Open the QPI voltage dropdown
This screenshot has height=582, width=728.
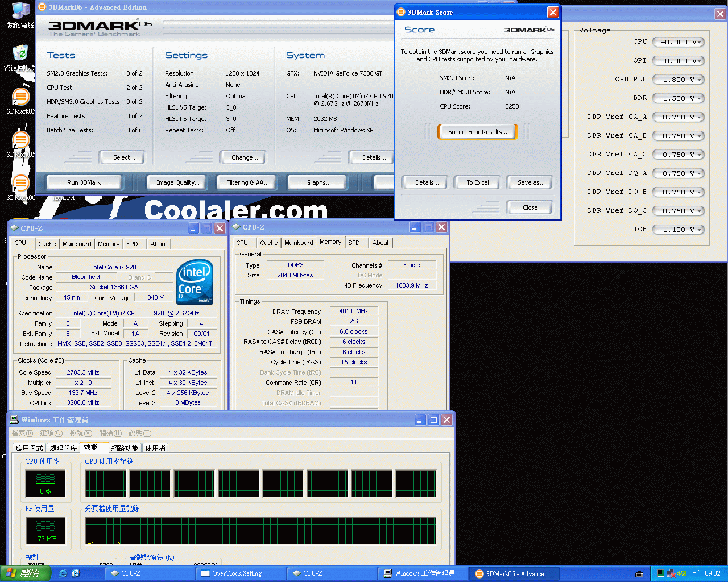click(679, 61)
